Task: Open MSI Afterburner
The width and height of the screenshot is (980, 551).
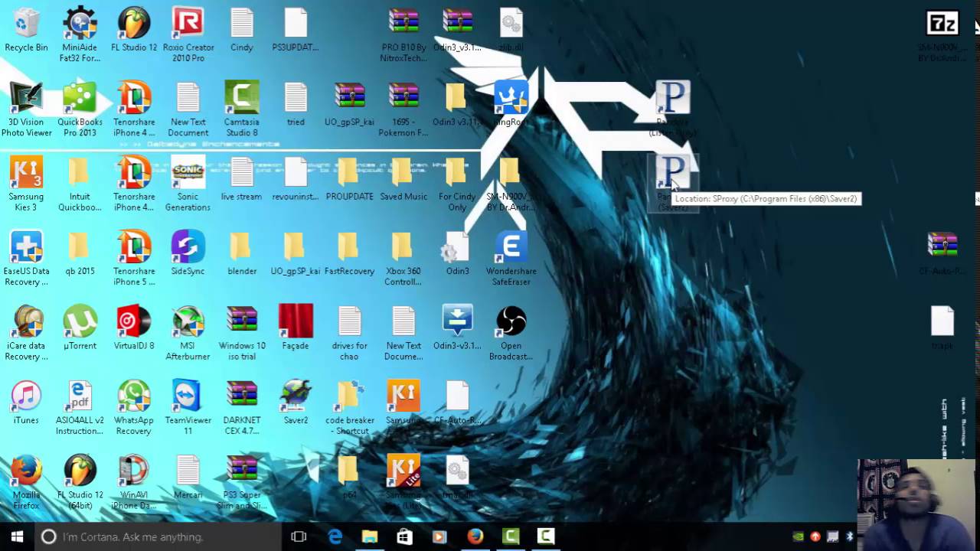Action: coord(188,333)
